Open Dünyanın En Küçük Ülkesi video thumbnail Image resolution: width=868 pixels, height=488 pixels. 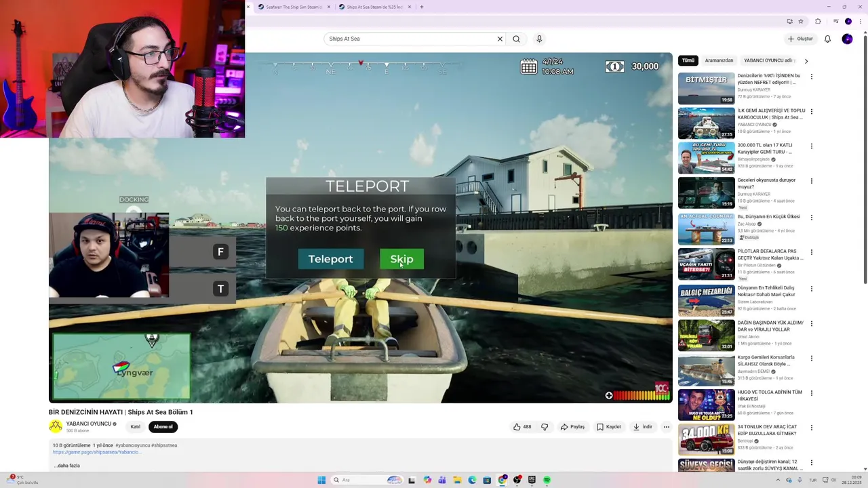pyautogui.click(x=706, y=229)
